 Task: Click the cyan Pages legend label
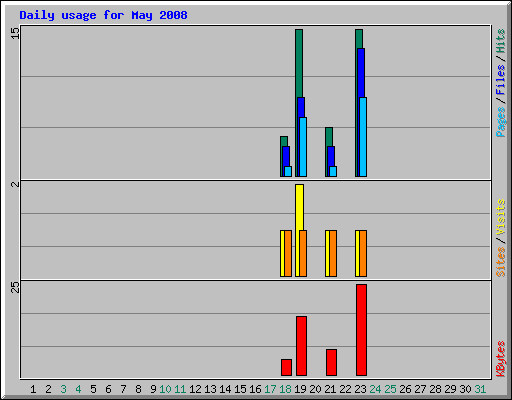tap(500, 122)
